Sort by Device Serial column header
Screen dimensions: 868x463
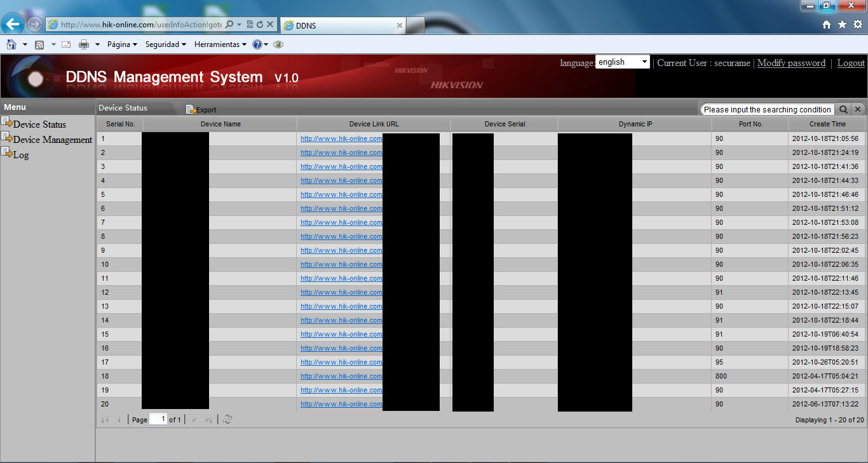[x=505, y=124]
